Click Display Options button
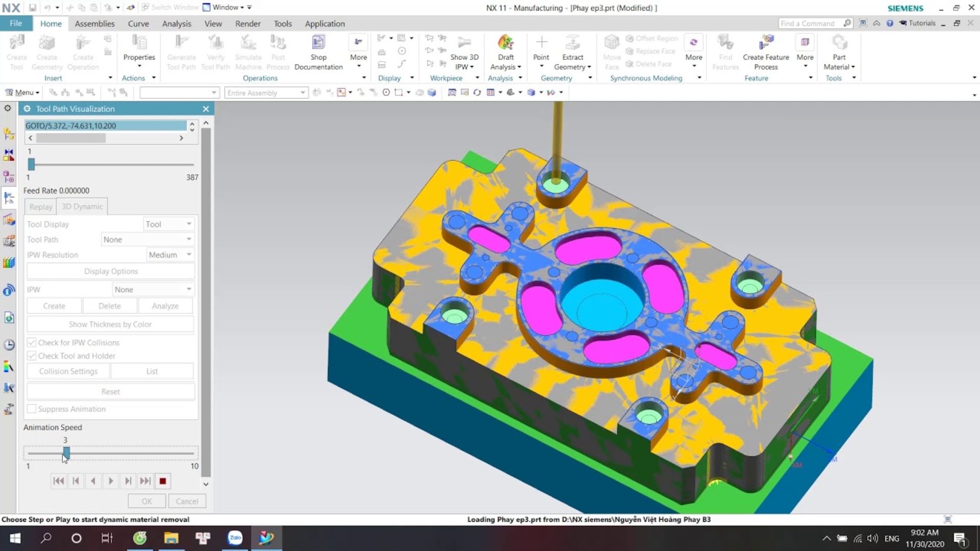The height and width of the screenshot is (551, 980). point(111,271)
